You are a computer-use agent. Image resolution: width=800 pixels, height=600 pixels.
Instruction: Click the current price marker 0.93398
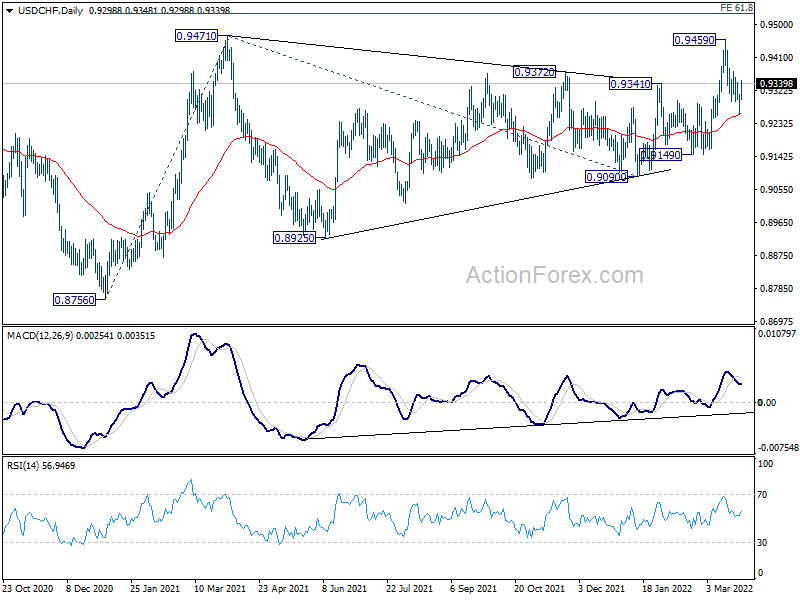777,84
